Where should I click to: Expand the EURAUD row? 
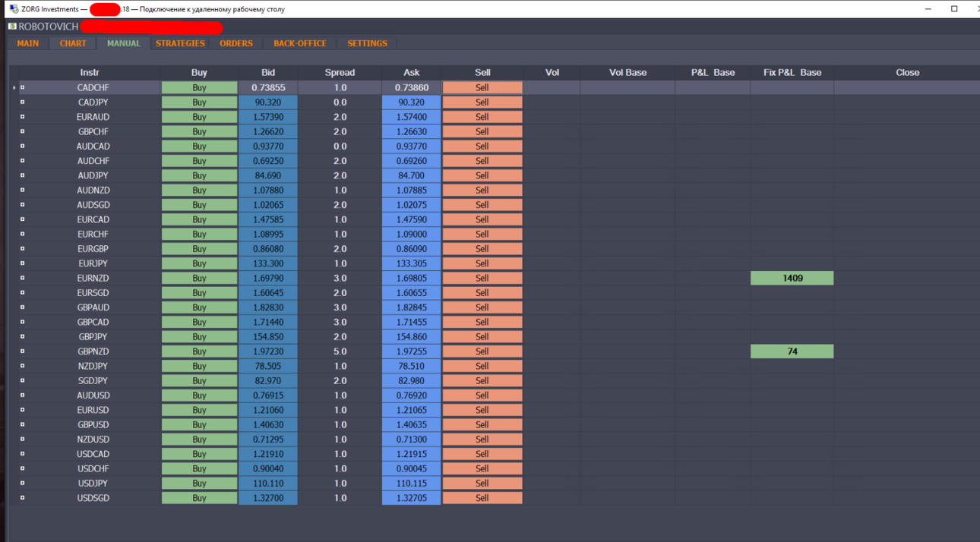pyautogui.click(x=22, y=117)
